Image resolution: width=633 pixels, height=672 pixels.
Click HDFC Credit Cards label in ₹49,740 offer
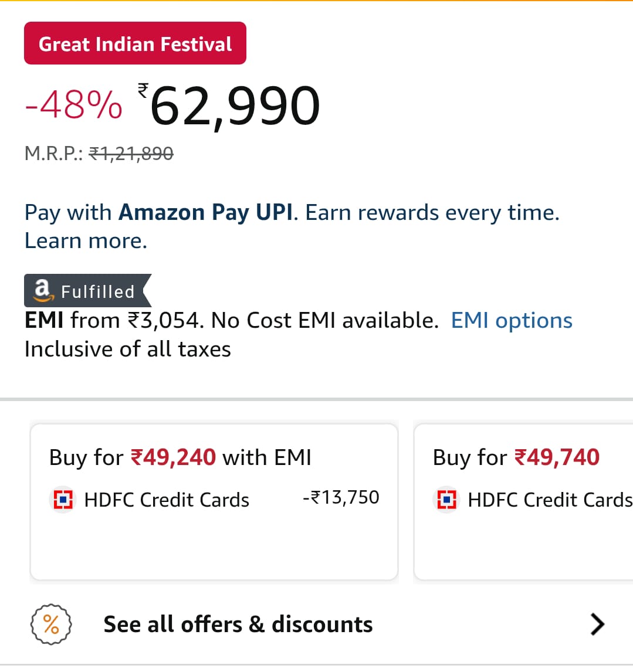click(x=550, y=500)
